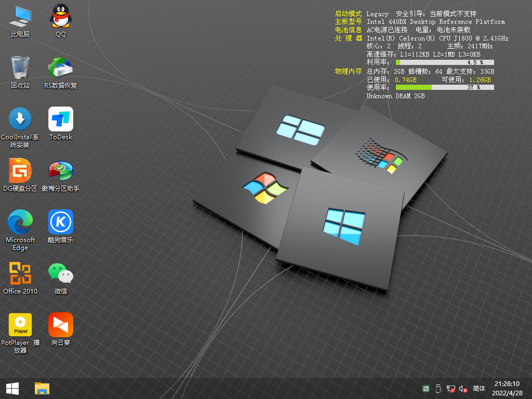Click the text Intel 440BX Desktop Reference Platform

click(436, 22)
